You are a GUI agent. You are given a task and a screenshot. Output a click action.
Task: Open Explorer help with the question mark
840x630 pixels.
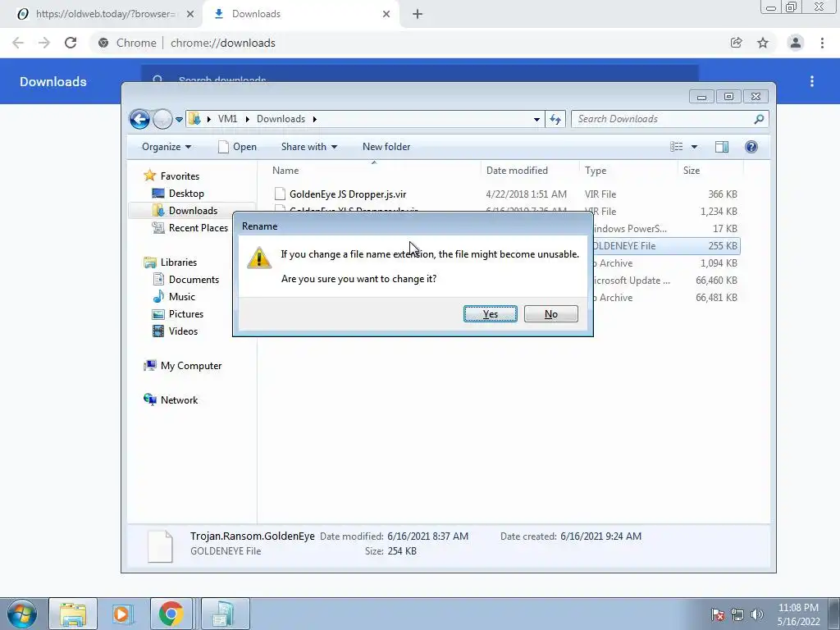(751, 147)
